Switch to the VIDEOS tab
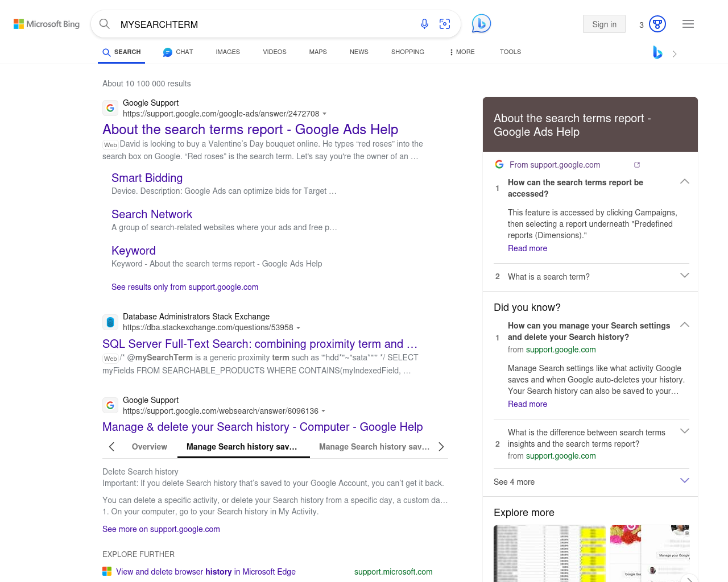728x582 pixels. (x=275, y=52)
